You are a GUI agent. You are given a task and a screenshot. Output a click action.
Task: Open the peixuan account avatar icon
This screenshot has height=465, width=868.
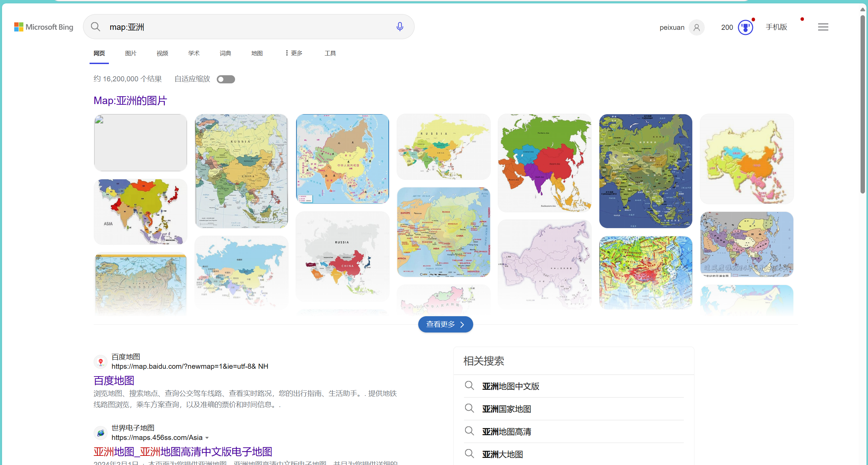697,27
